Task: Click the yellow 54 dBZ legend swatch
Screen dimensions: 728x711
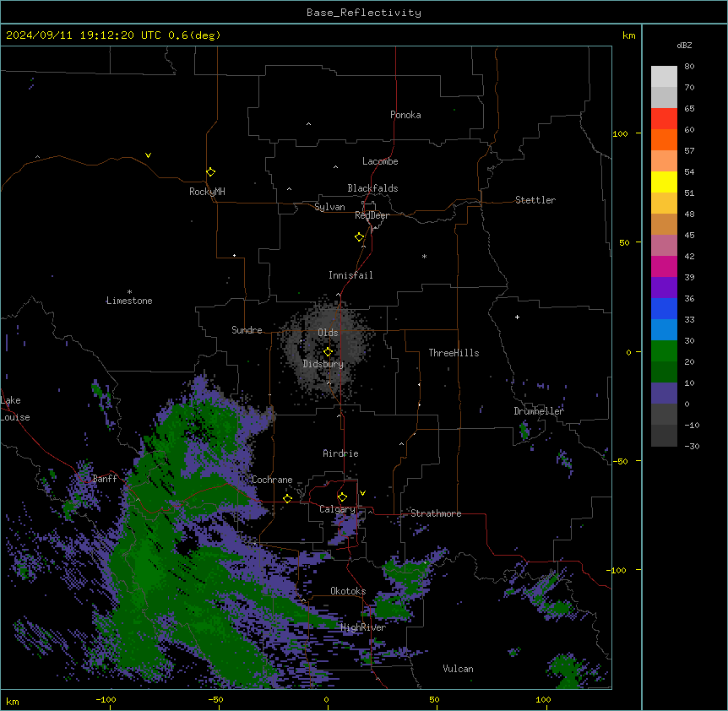Action: coord(664,182)
